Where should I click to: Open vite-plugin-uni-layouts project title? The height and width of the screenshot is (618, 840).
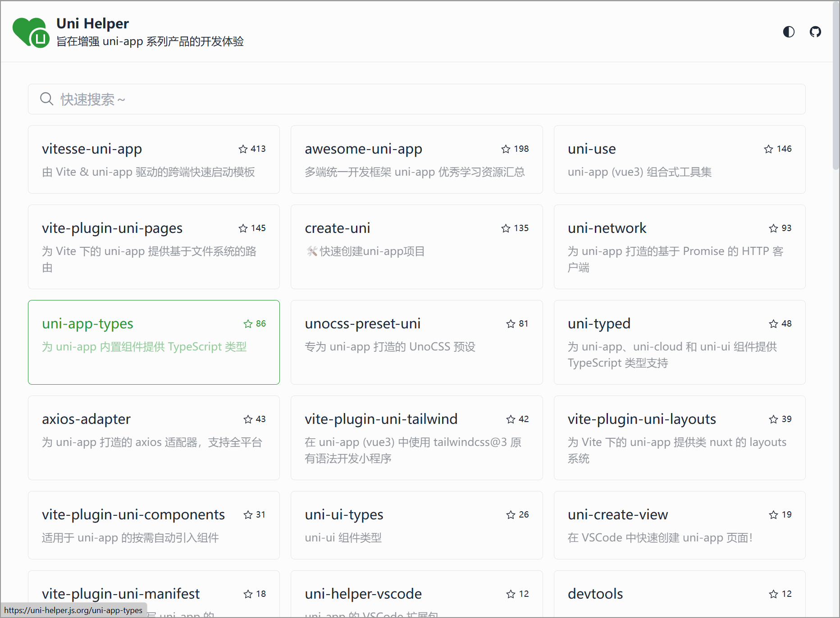(x=642, y=419)
